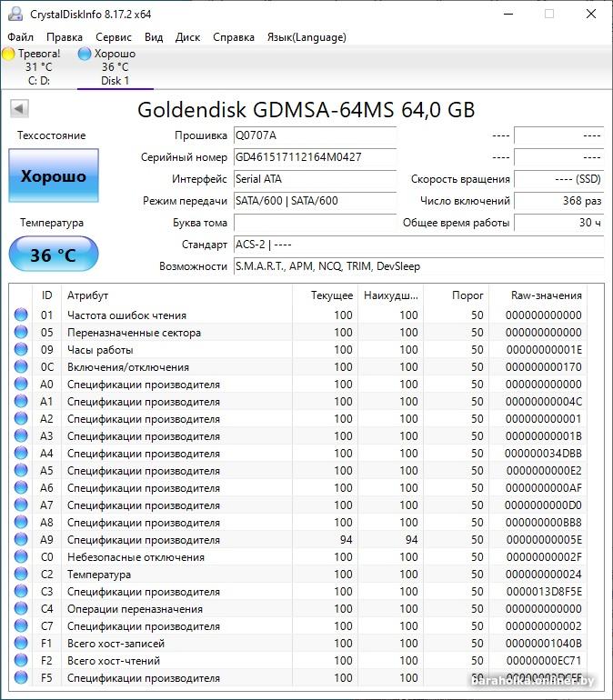This screenshot has height=700, width=613.
Task: Click the Интерфейс field Serial ATA
Action: [x=315, y=179]
